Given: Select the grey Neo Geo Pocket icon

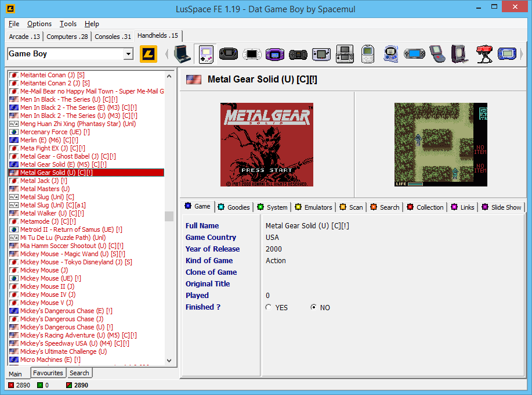Looking at the screenshot, I should tap(321, 55).
